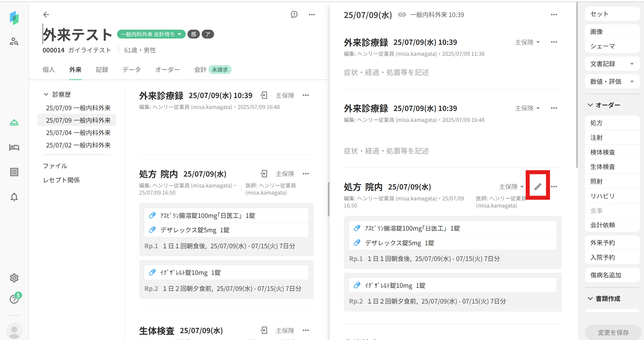
Task: Click the bed (inpatient) icon in sidebar
Action: coord(14,147)
